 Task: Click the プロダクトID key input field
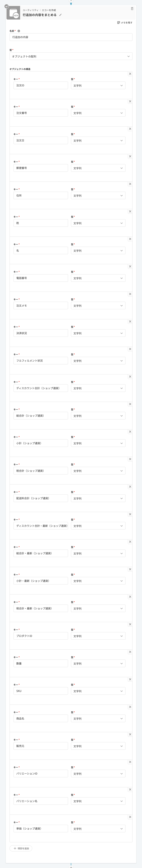tap(41, 636)
